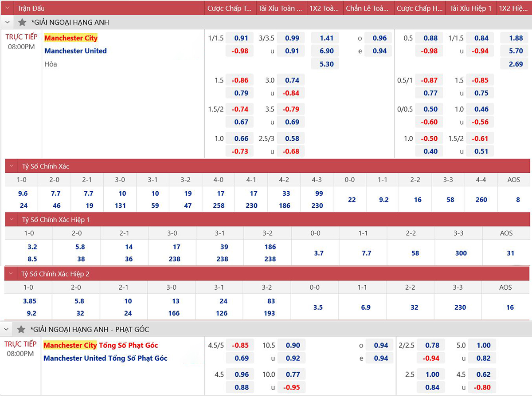Choose full-time 4-4 correct score odds 260
The height and width of the screenshot is (398, 532).
pyautogui.click(x=481, y=200)
